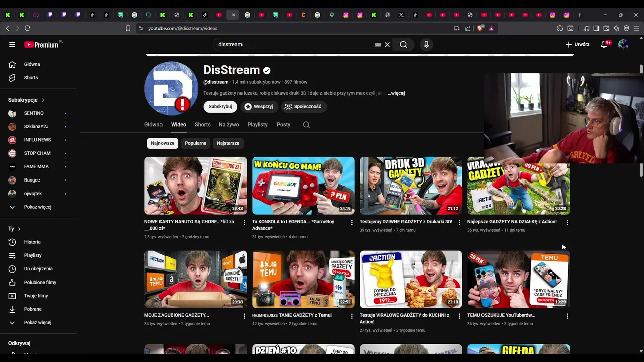Expand the Ty list with Pokaż więcej
The height and width of the screenshot is (362, 644).
click(x=38, y=322)
